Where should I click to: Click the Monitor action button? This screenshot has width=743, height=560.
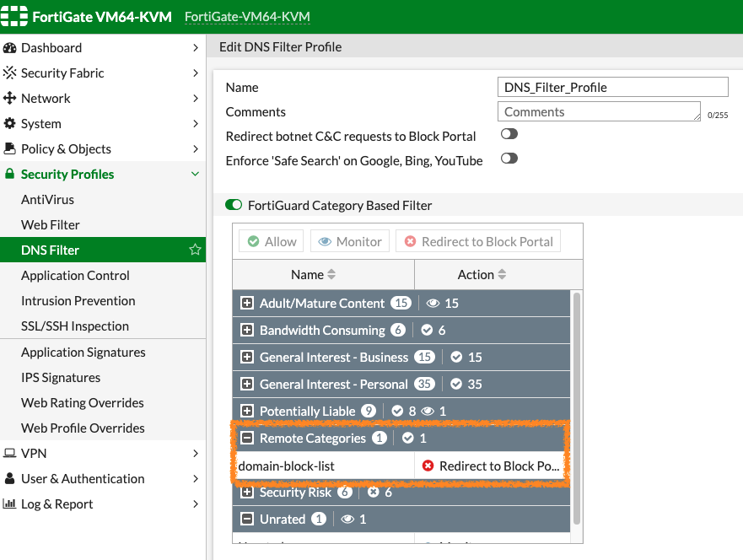pyautogui.click(x=350, y=241)
